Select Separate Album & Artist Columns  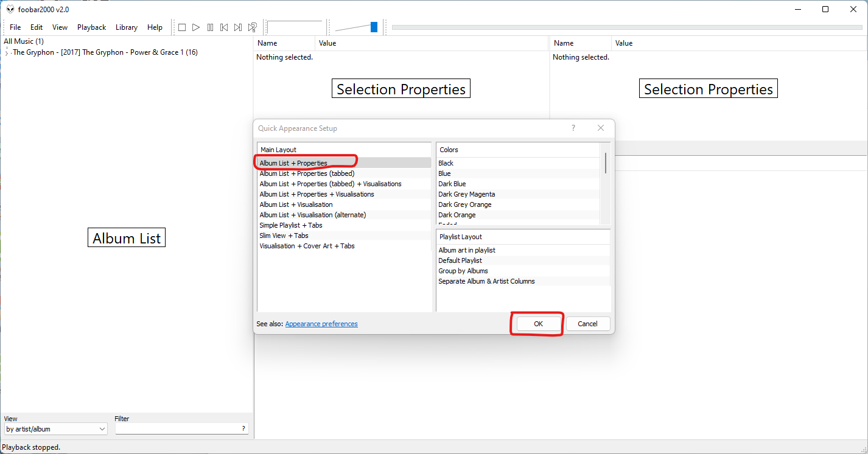pos(523,281)
